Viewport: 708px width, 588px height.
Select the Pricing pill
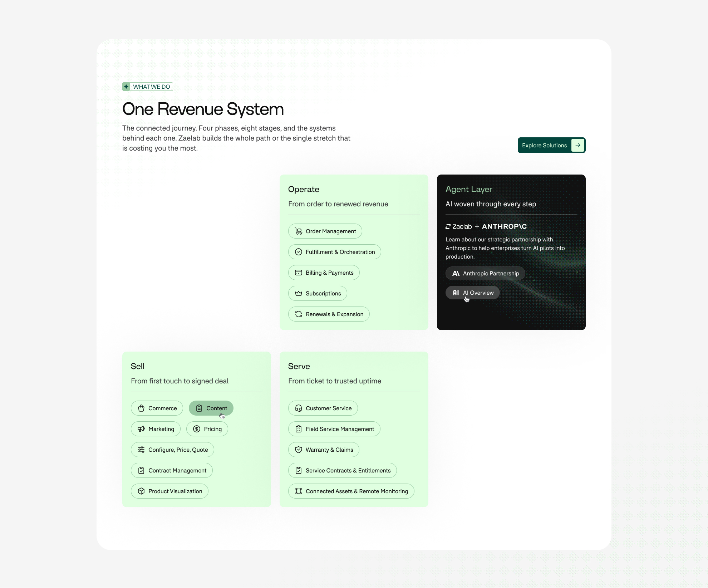207,429
